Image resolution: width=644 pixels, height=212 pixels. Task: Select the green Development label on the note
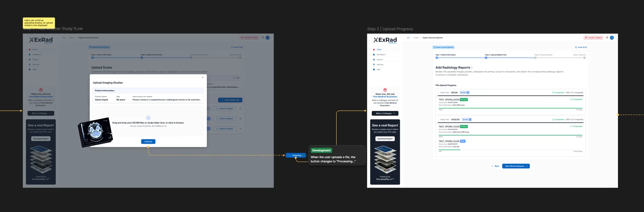point(321,150)
